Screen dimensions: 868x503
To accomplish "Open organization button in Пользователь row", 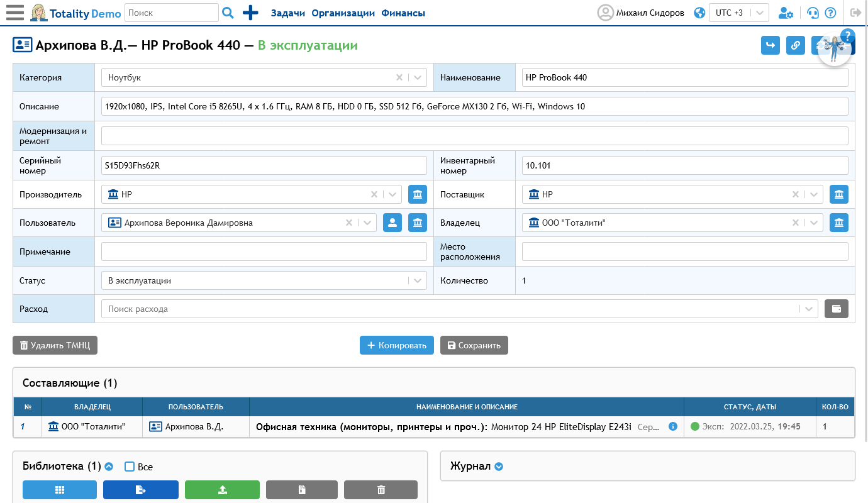I will (418, 223).
